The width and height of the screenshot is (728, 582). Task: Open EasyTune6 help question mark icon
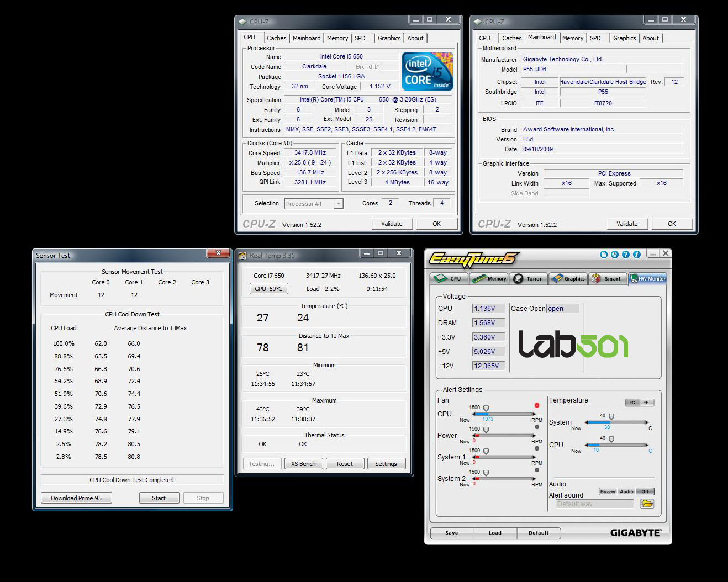click(x=625, y=255)
